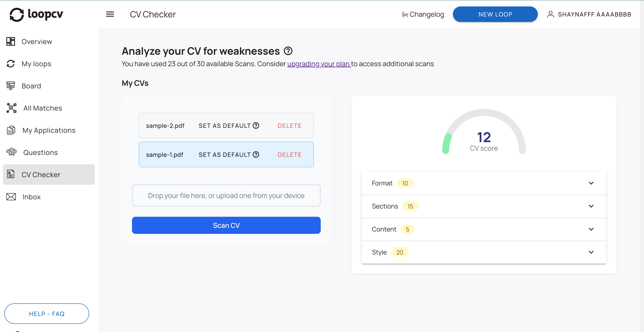Click the loopcv logo

point(36,14)
